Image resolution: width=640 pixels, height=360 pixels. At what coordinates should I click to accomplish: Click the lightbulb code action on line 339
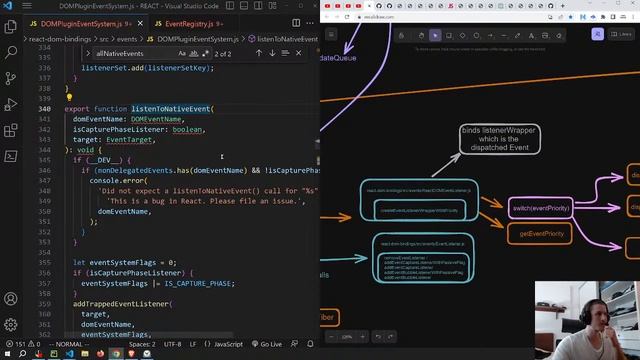pos(69,98)
